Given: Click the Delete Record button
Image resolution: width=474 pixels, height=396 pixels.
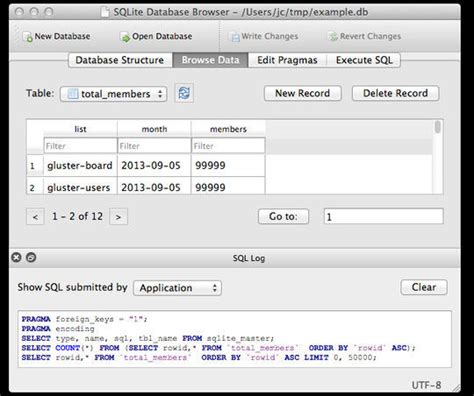Looking at the screenshot, I should pyautogui.click(x=395, y=93).
